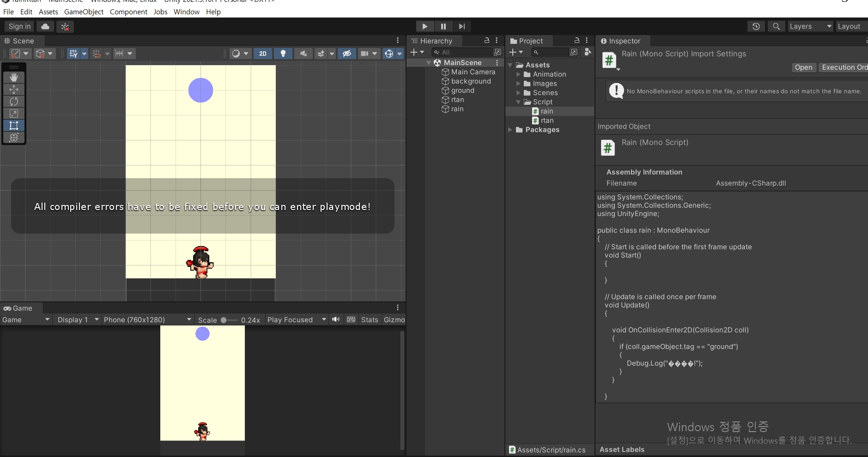Toggle scene audio mute
Image resolution: width=868 pixels, height=457 pixels.
[303, 54]
